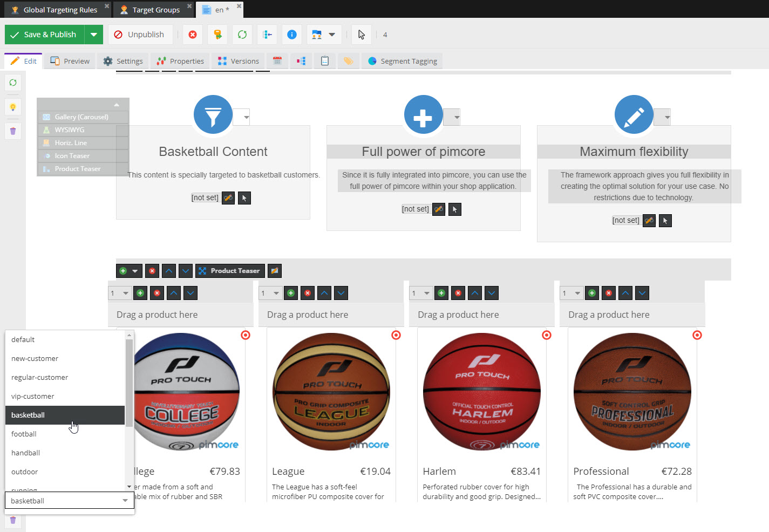
Task: Click the green add button in the Product Teaser bar
Action: click(x=123, y=271)
